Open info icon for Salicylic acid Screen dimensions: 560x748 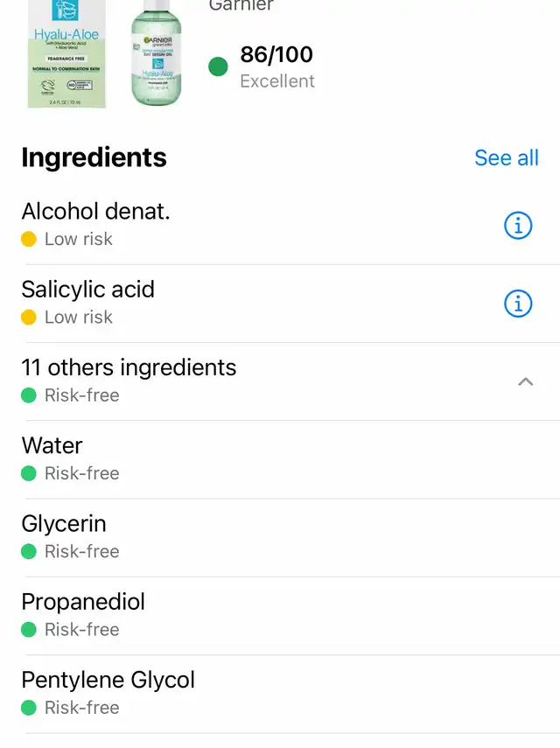(517, 304)
